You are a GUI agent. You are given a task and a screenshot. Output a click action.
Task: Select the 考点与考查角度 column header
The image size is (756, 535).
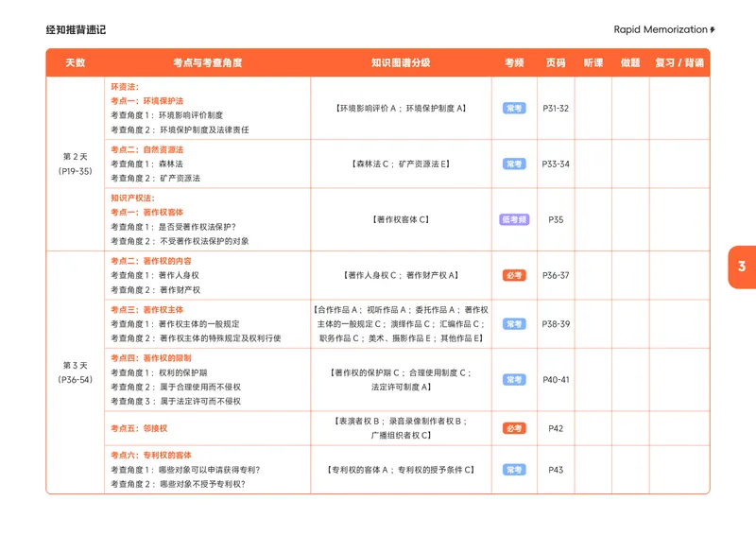(207, 62)
